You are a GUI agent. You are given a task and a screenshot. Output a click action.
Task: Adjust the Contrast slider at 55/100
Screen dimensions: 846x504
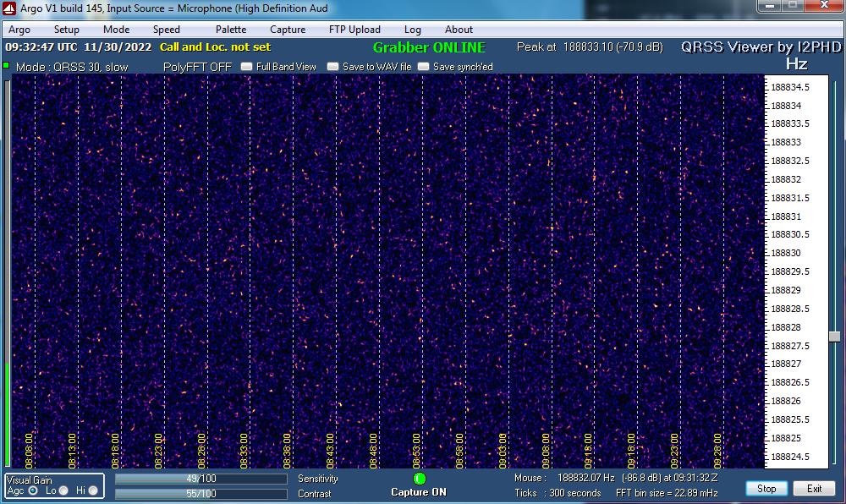201,494
